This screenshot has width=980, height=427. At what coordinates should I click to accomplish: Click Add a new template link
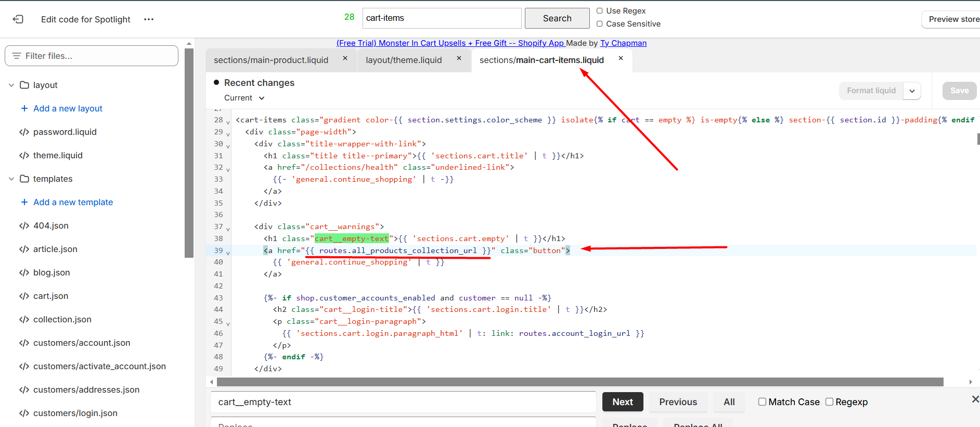click(73, 202)
